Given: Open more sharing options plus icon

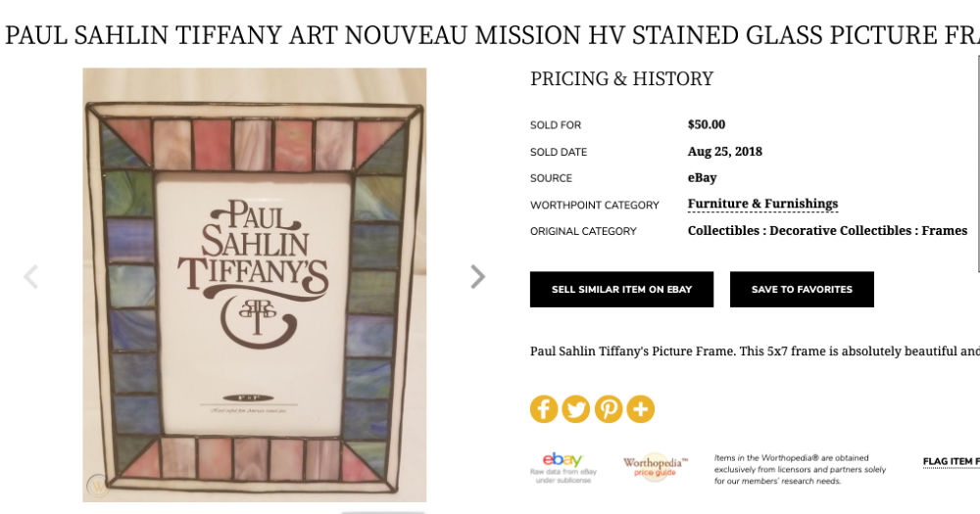Looking at the screenshot, I should (641, 409).
